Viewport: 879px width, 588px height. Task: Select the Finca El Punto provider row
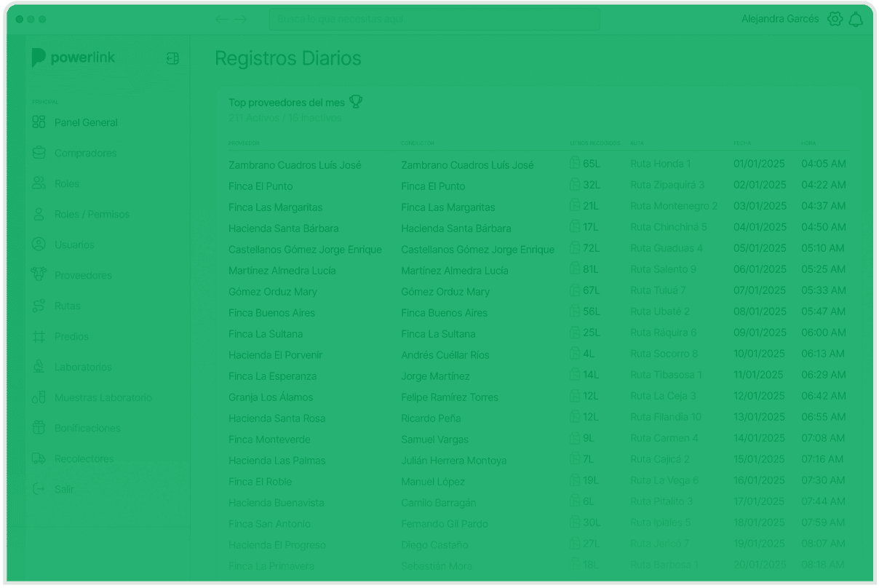[x=260, y=186]
